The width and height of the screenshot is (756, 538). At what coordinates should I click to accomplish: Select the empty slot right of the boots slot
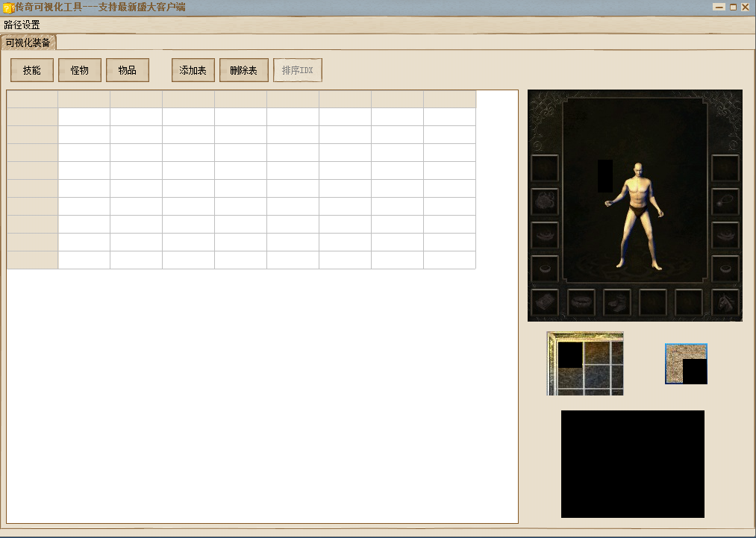click(653, 302)
